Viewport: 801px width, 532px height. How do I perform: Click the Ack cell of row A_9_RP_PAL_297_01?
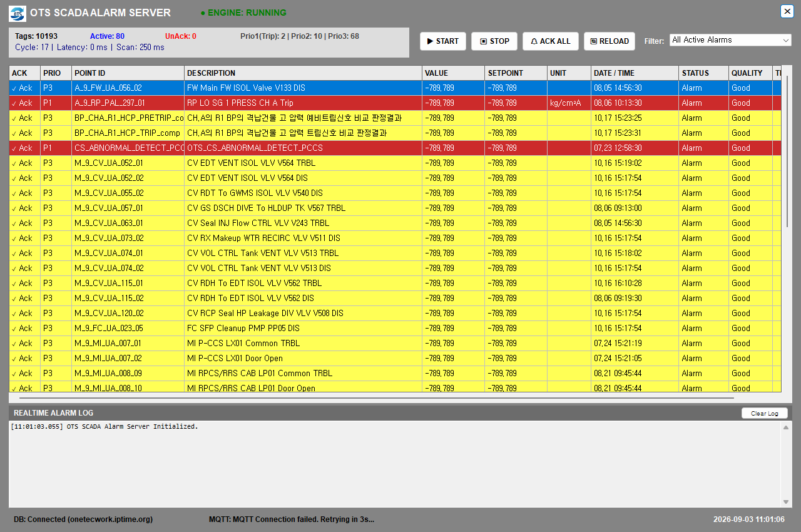click(x=25, y=103)
